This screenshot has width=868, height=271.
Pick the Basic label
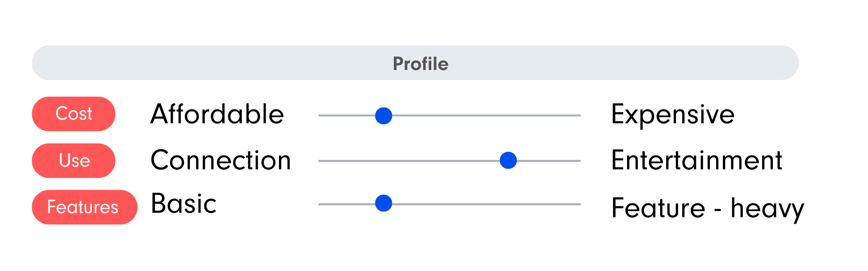coord(184,203)
